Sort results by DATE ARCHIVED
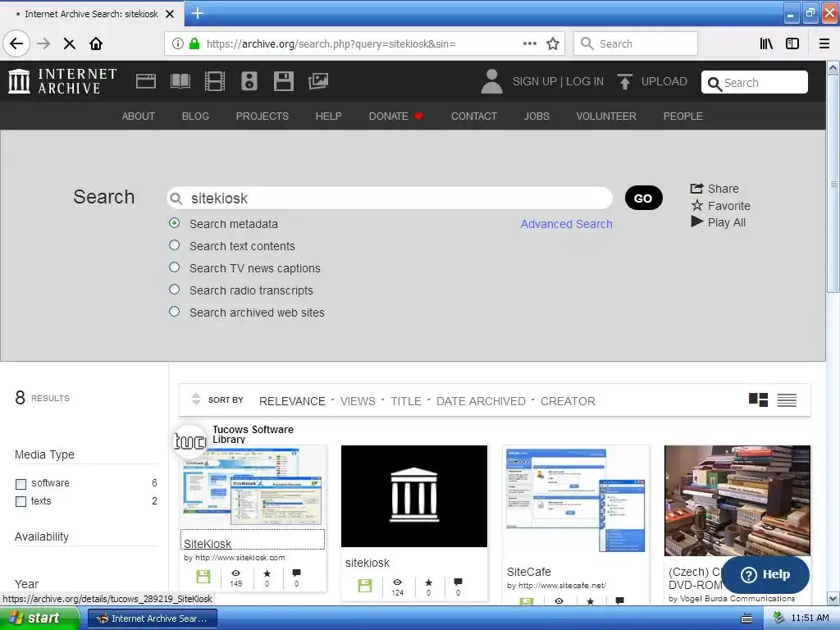 [x=481, y=401]
